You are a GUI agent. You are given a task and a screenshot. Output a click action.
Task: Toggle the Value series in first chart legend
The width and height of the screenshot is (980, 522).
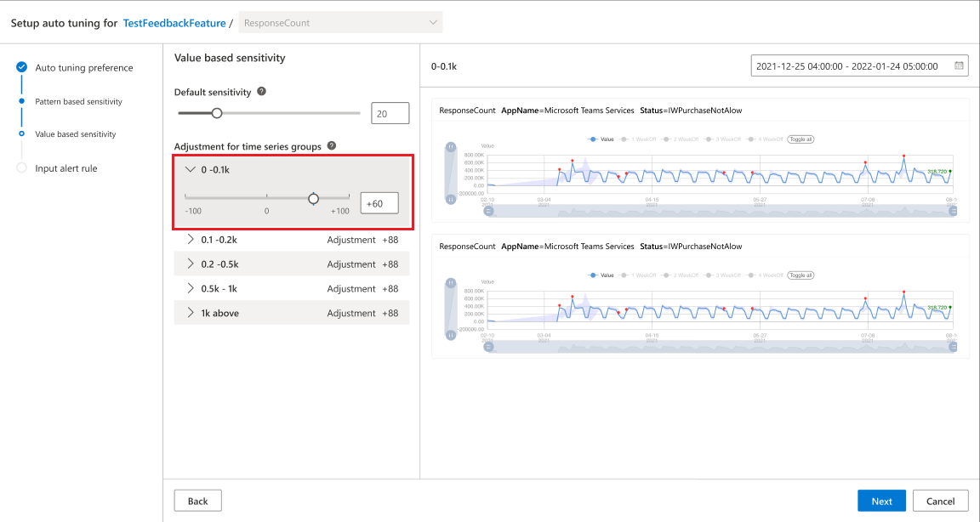tap(601, 139)
